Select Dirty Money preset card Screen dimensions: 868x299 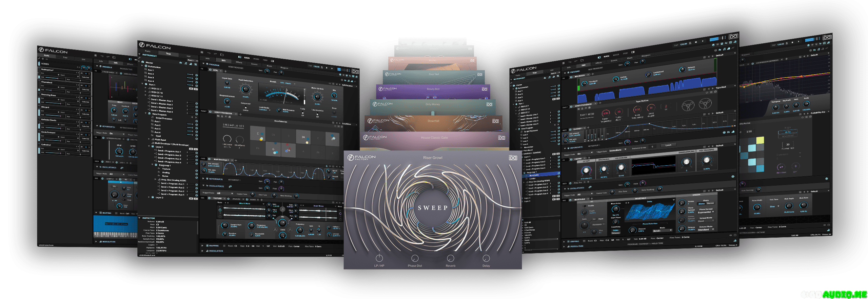433,107
